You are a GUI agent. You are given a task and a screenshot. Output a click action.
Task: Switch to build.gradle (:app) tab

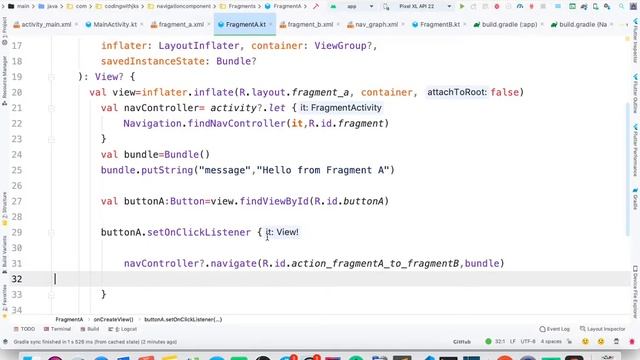(505, 24)
